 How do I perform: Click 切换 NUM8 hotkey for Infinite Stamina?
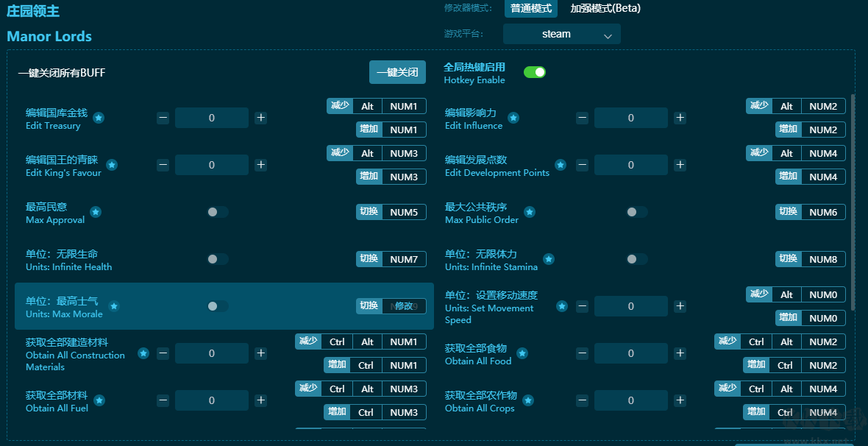(x=811, y=259)
